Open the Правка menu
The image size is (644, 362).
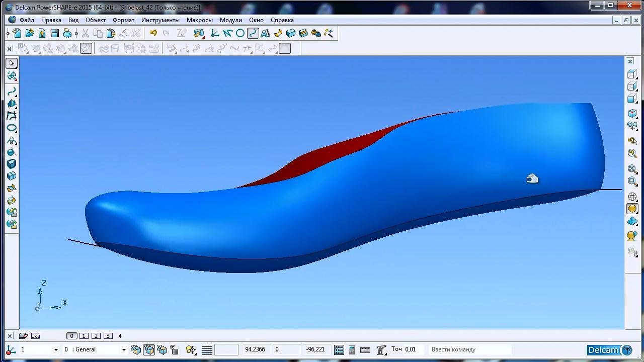51,20
